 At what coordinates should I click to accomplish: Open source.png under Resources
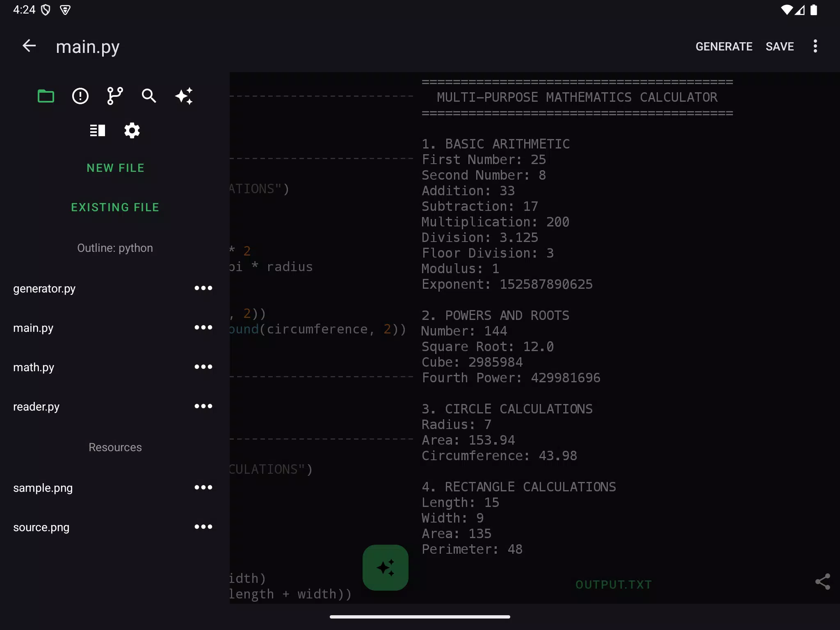click(x=41, y=527)
